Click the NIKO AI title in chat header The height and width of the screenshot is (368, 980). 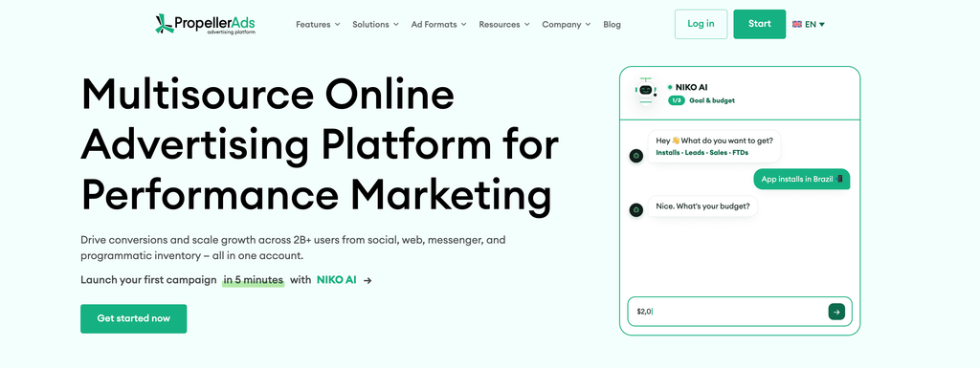pyautogui.click(x=691, y=87)
